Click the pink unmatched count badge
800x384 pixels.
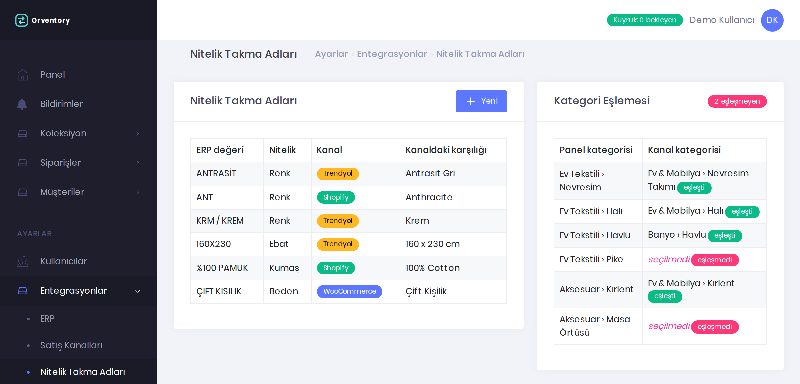(737, 101)
